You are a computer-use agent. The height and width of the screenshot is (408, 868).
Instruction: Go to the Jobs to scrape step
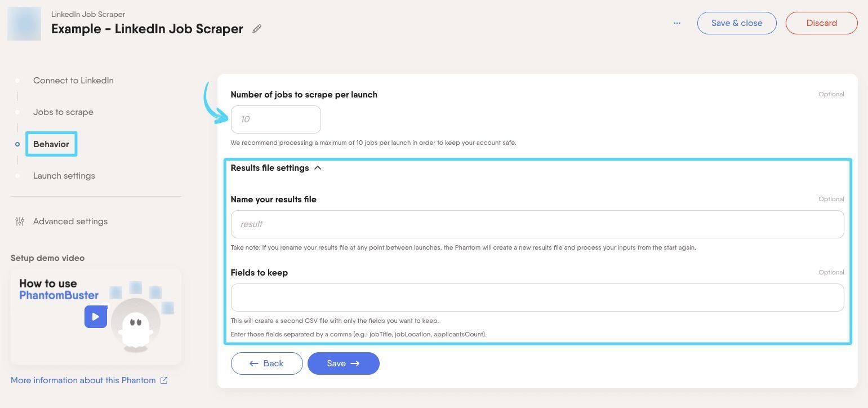(x=63, y=112)
